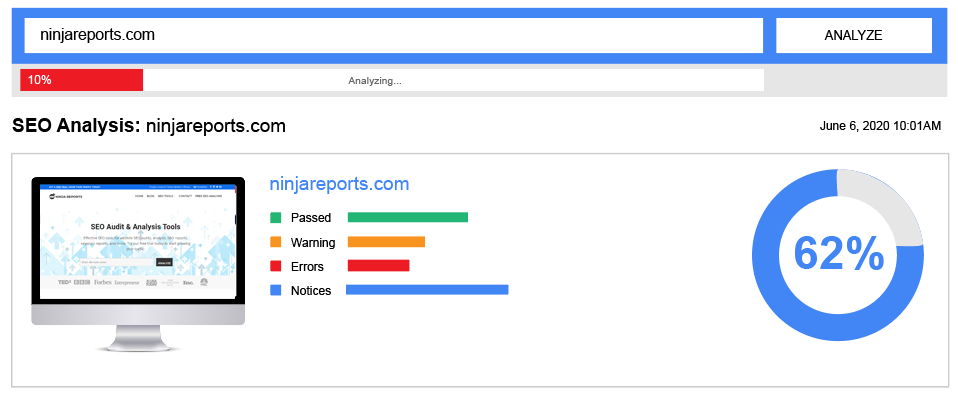
Task: Select the 'Passed' label
Action: click(x=311, y=217)
